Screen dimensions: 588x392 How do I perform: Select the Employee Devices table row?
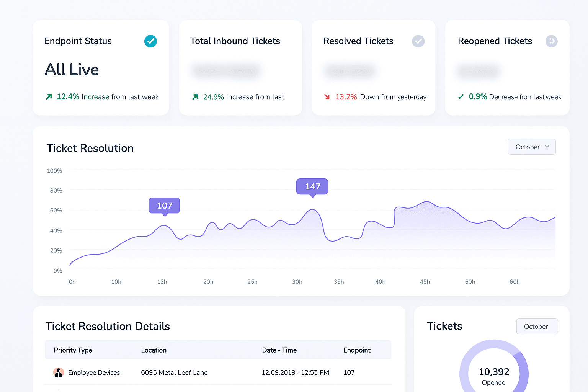(218, 372)
